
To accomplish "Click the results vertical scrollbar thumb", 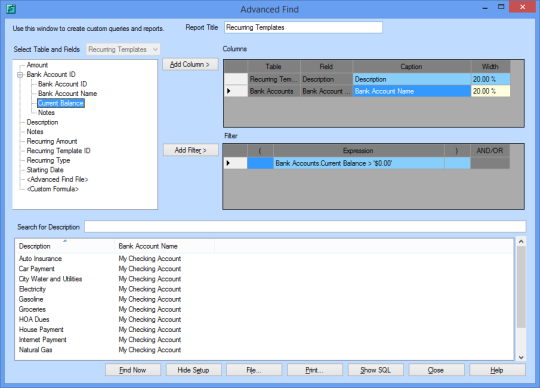I will (x=521, y=287).
